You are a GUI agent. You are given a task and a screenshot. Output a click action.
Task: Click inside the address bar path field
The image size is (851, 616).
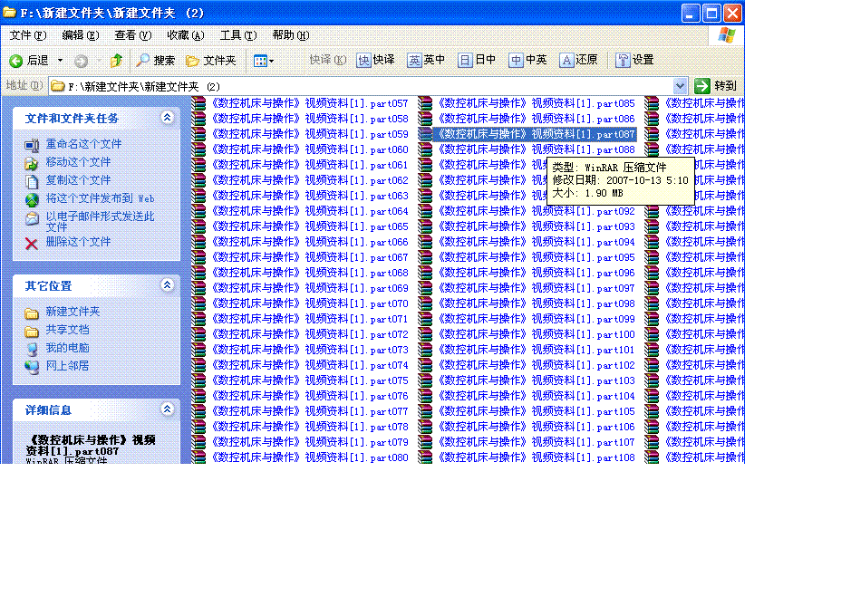pos(363,85)
